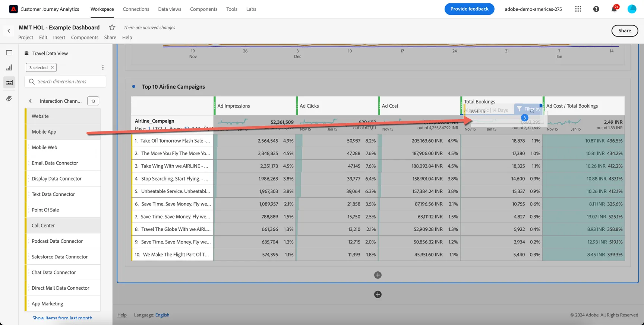Focus the Search dimension items field
Viewport: 644px width, 325px height.
[65, 82]
